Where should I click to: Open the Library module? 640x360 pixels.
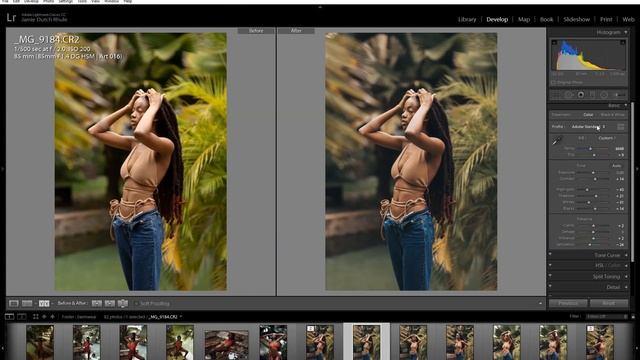[x=467, y=19]
